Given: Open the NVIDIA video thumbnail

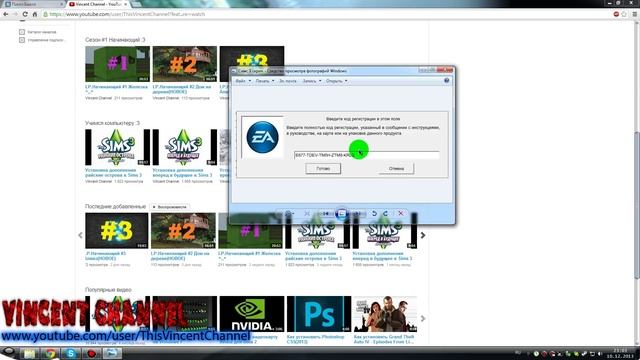Looking at the screenshot, I should [252, 314].
